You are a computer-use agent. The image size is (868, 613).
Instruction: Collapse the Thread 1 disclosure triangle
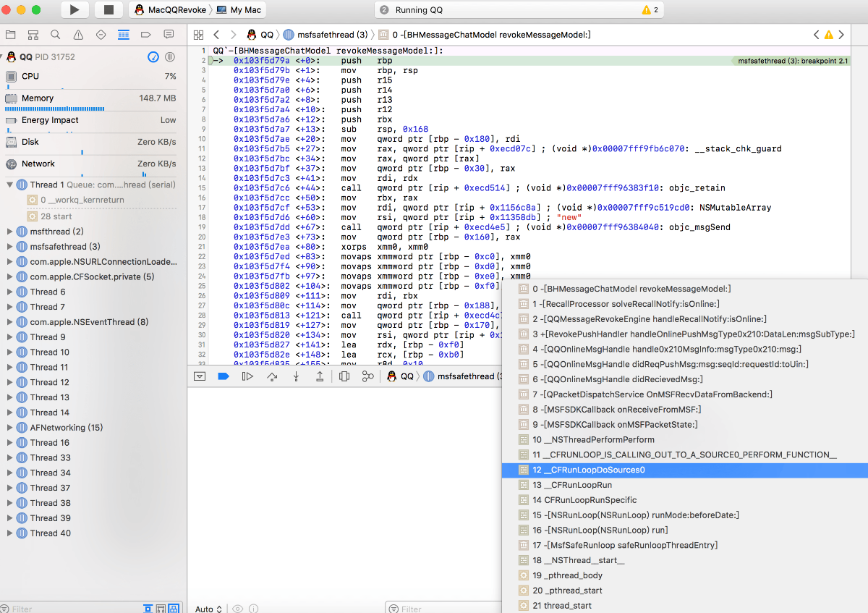click(9, 185)
